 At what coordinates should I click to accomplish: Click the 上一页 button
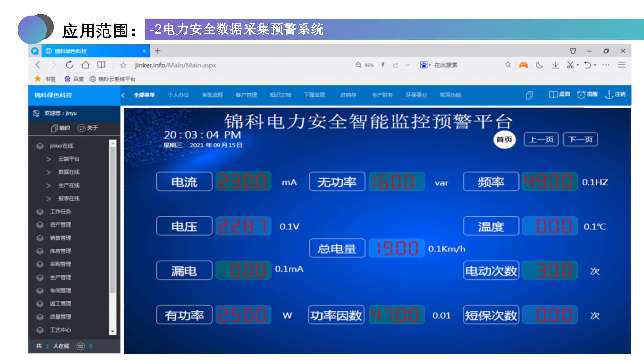click(x=541, y=139)
